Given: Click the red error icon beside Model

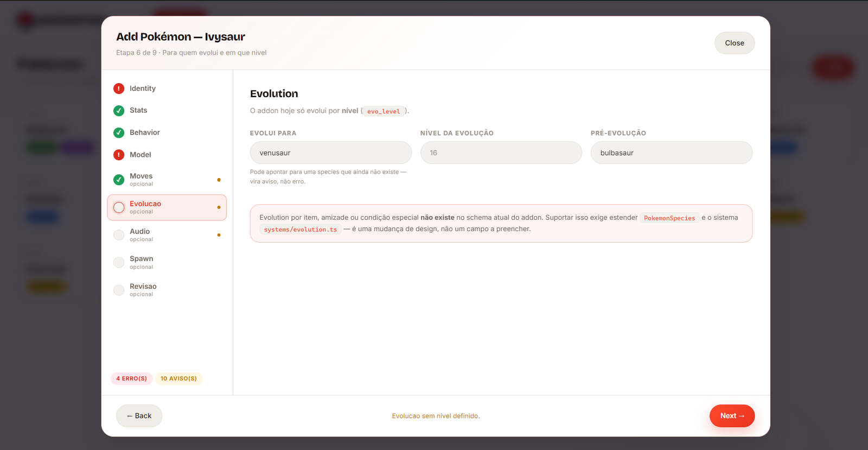Looking at the screenshot, I should point(119,155).
